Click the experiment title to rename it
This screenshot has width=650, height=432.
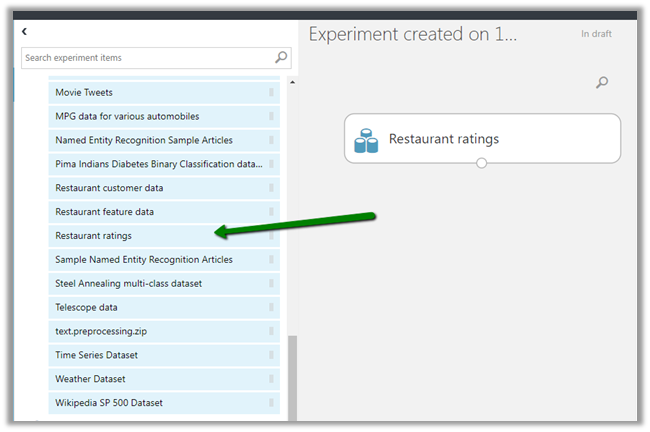(x=412, y=34)
